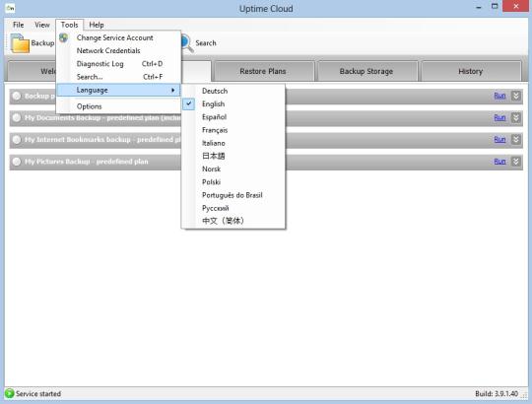This screenshot has height=404, width=532.
Task: Click the Uptime Cloud app icon in title bar
Action: [x=10, y=8]
